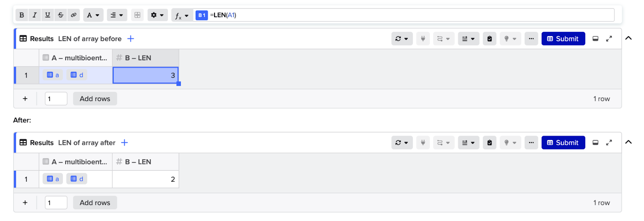Open the text alignment dropdown
Image resolution: width=644 pixels, height=221 pixels.
tap(117, 15)
